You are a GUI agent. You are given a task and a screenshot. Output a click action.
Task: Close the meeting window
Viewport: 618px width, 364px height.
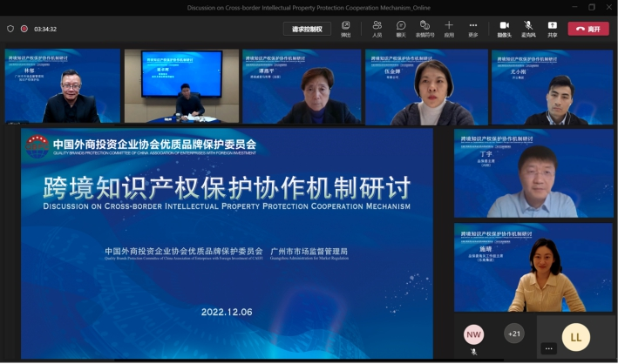(x=609, y=7)
